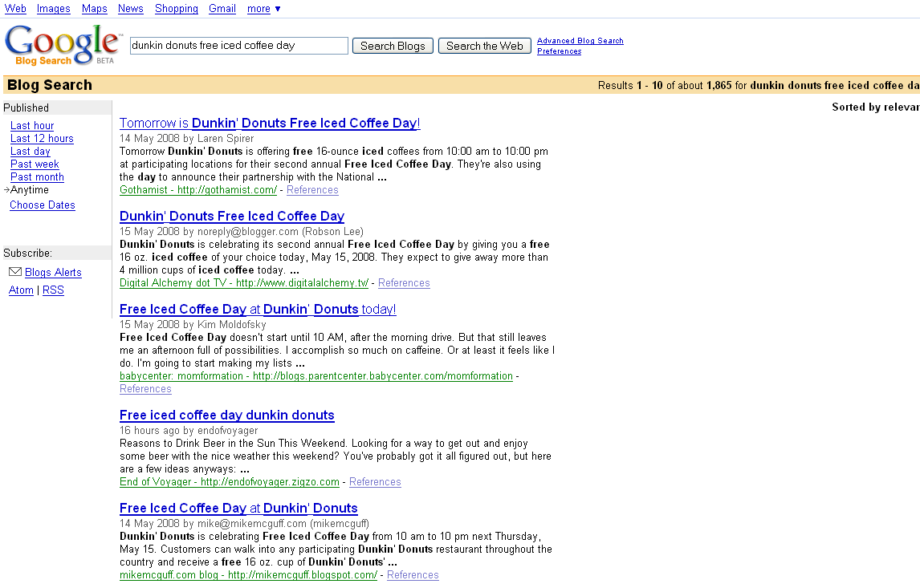Select Shopping in the top navigation
The image size is (920, 588).
[176, 9]
